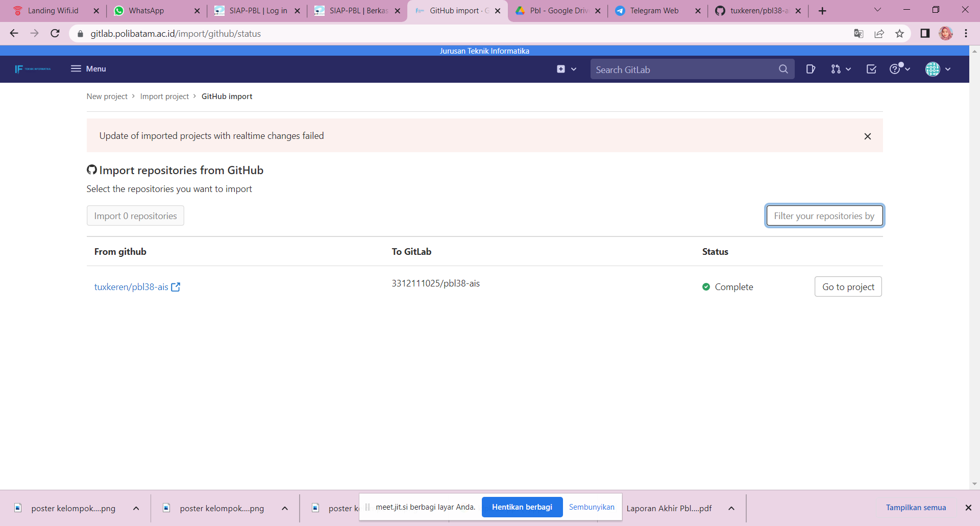Screen dimensions: 980x526
Task: Click the GitHub import breadcrumb
Action: pos(227,97)
